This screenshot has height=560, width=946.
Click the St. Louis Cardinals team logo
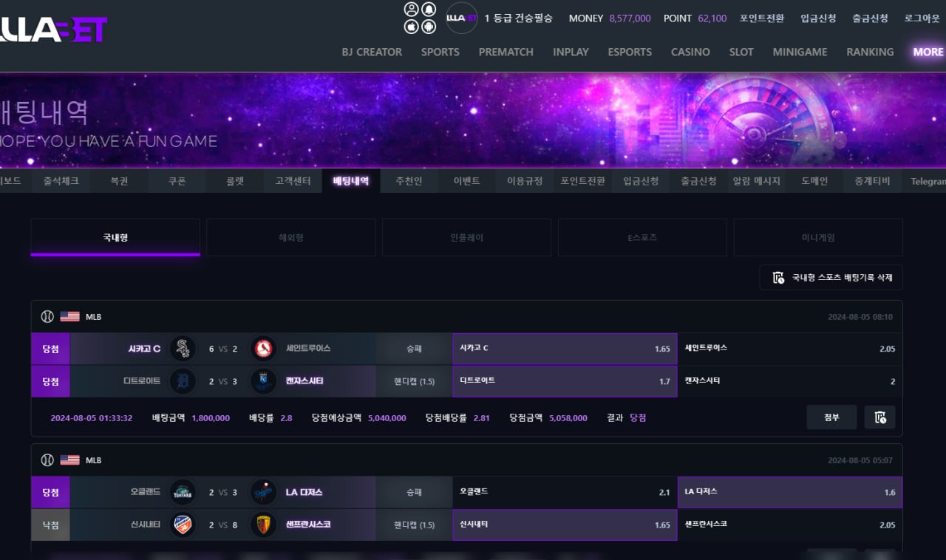263,349
